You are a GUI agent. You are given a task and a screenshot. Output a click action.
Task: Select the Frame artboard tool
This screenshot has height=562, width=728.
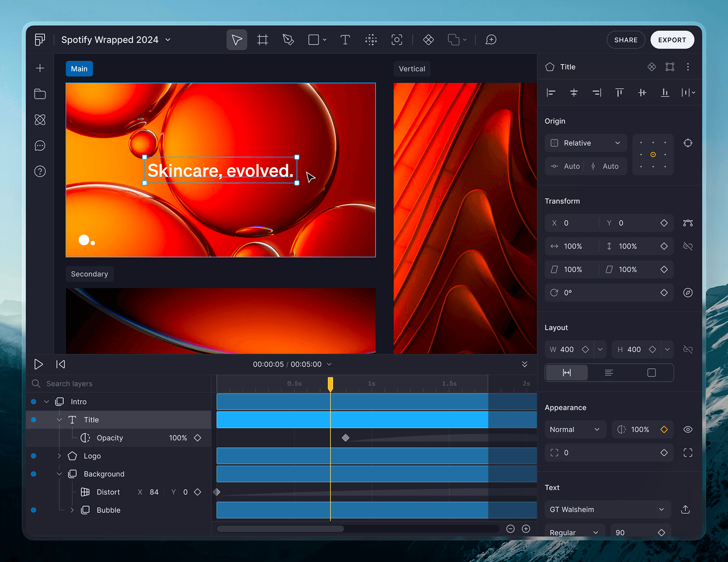point(263,40)
